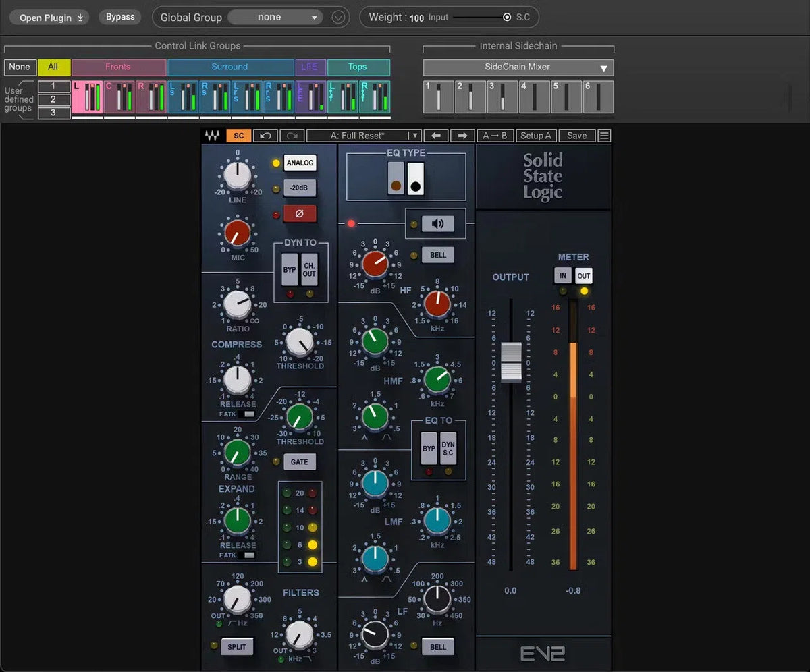Viewport: 810px width, 672px height.
Task: Click the undo arrow icon
Action: (265, 136)
